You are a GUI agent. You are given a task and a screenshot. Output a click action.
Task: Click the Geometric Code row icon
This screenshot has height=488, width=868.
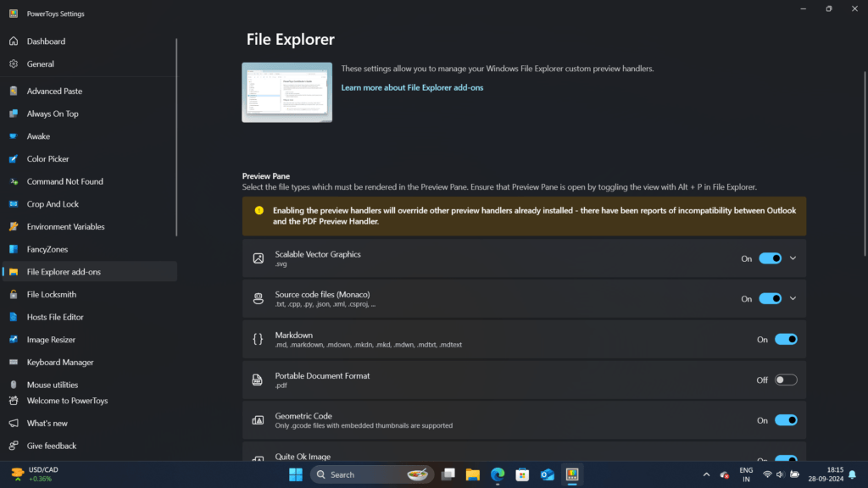258,420
